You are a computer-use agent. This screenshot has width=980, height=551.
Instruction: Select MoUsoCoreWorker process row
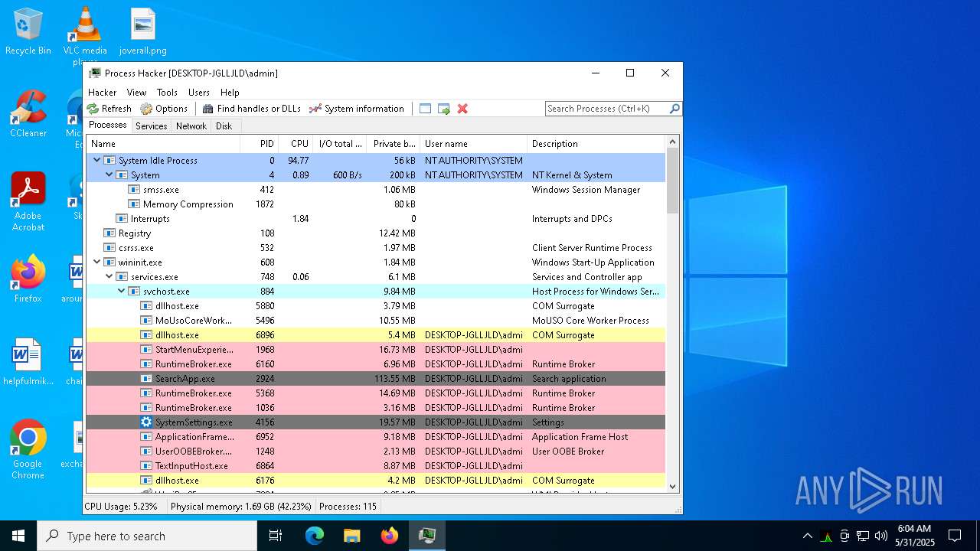pyautogui.click(x=376, y=321)
